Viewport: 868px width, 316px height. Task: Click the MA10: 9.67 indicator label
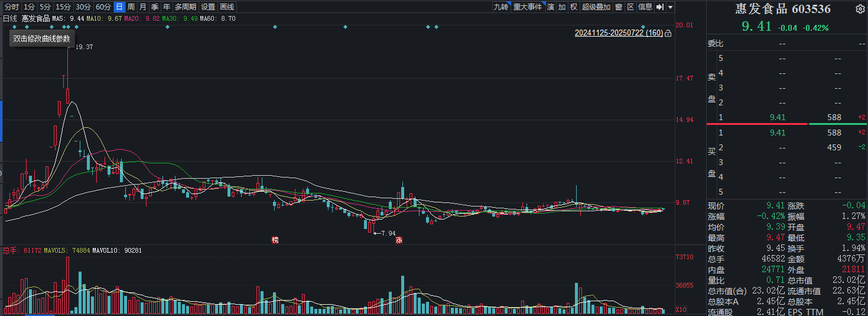[x=104, y=18]
